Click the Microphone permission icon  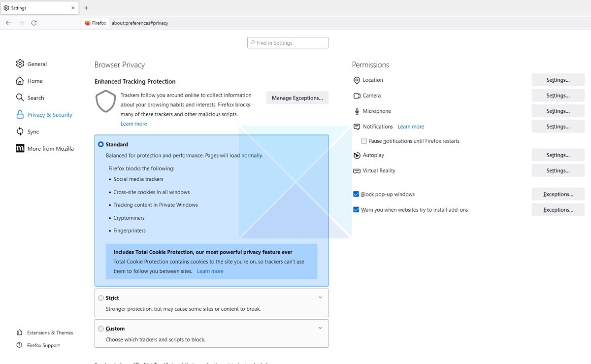(x=357, y=111)
